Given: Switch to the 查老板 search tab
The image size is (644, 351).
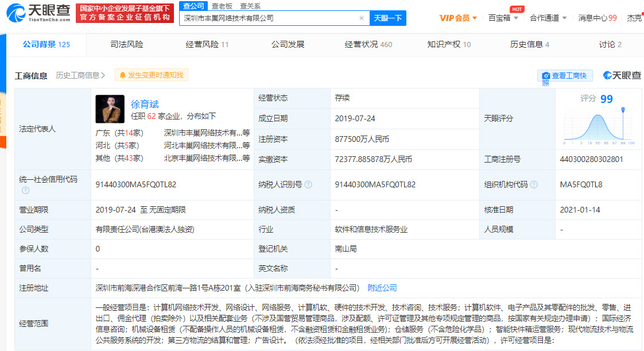Looking at the screenshot, I should pyautogui.click(x=222, y=6).
